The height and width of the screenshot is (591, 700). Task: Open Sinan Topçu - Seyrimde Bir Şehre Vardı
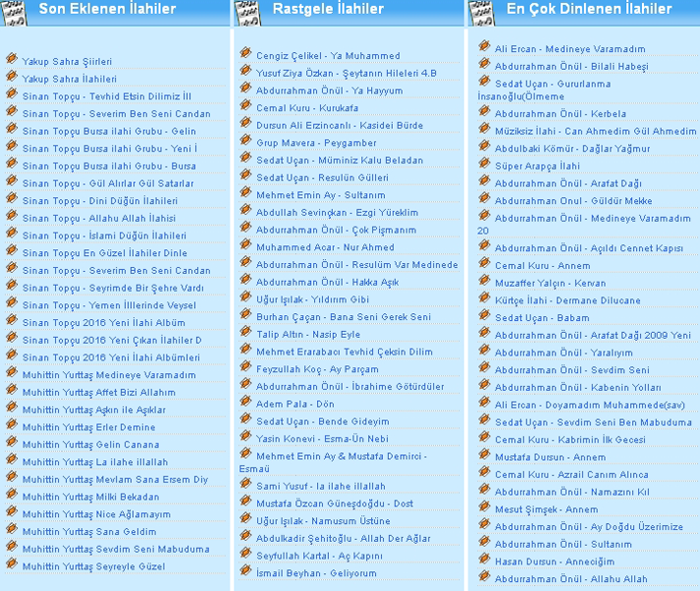[x=113, y=289]
